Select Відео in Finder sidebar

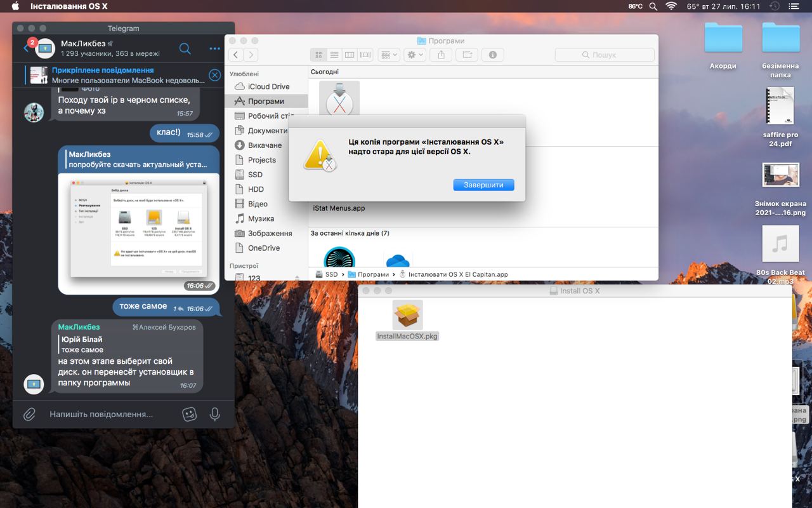[x=265, y=204]
